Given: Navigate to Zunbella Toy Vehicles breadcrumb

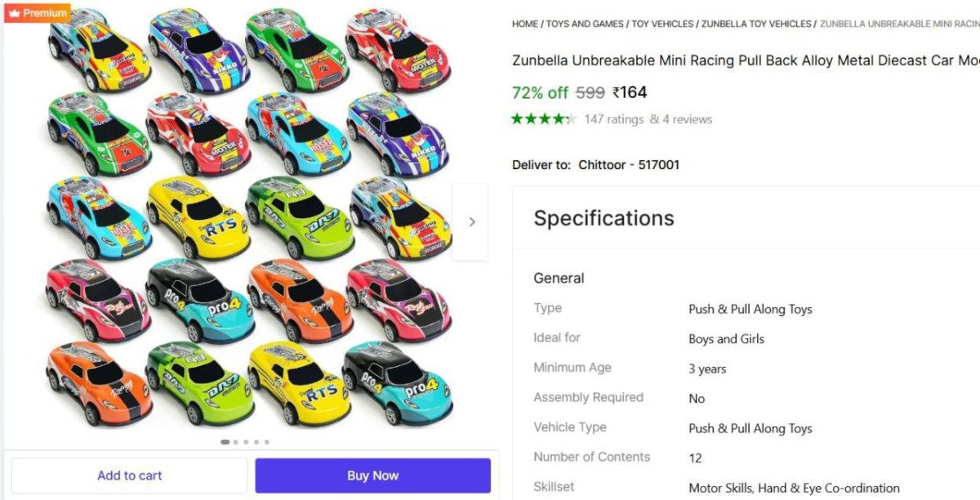Looking at the screenshot, I should 756,25.
